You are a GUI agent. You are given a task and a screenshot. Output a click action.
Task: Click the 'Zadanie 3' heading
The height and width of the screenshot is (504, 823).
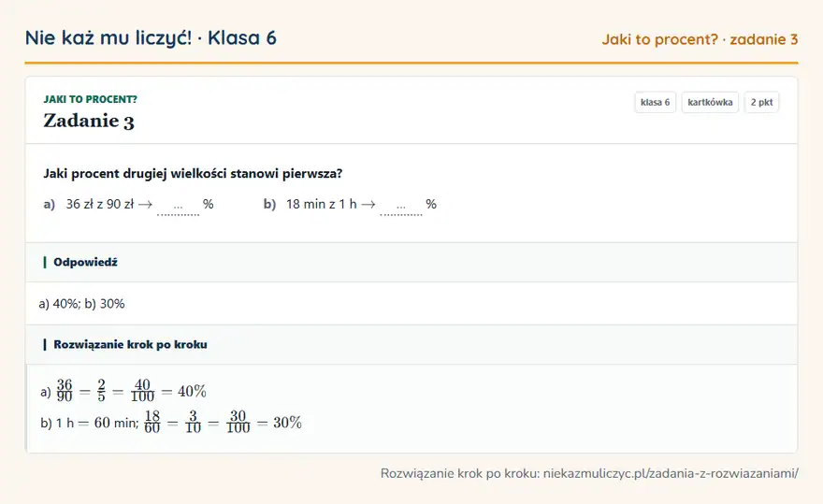click(x=89, y=122)
